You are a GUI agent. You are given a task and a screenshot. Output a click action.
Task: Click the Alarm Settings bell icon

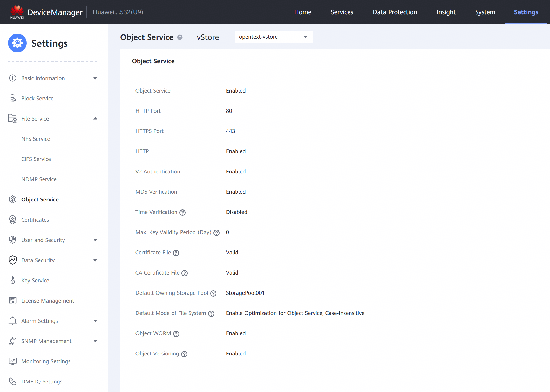13,321
